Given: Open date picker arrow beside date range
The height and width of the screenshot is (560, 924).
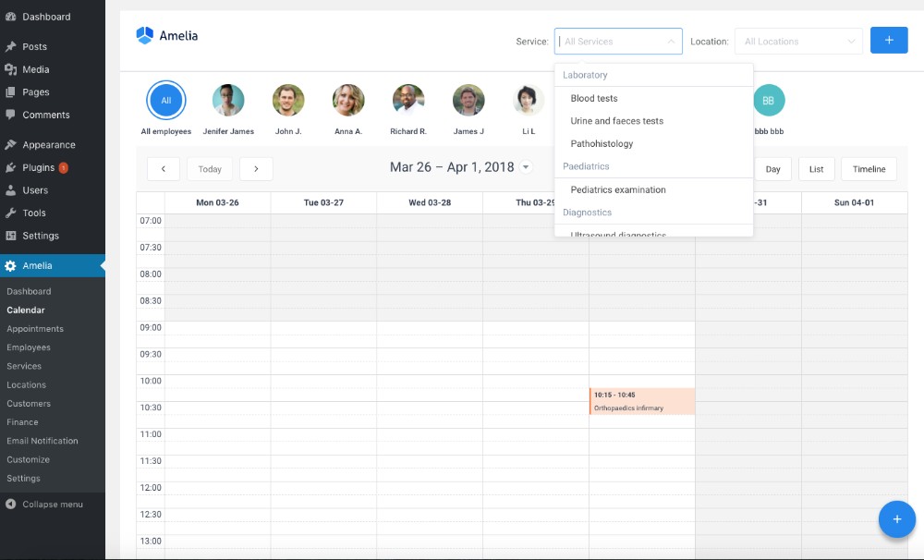Looking at the screenshot, I should 526,168.
